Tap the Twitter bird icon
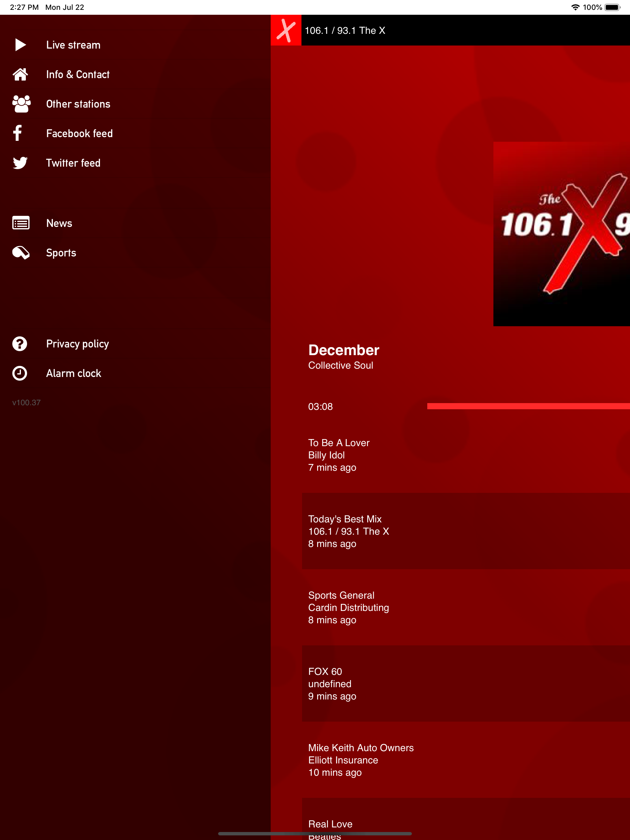This screenshot has height=840, width=630. pos(21,163)
